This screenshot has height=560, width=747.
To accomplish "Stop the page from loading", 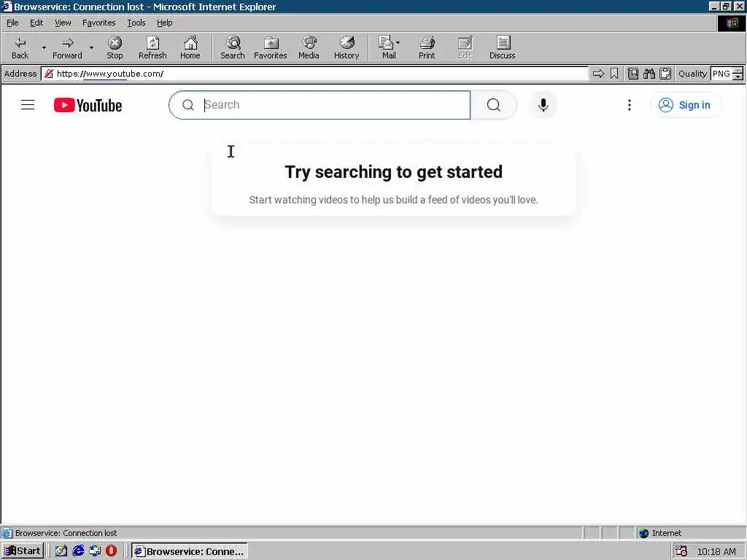I will (115, 47).
